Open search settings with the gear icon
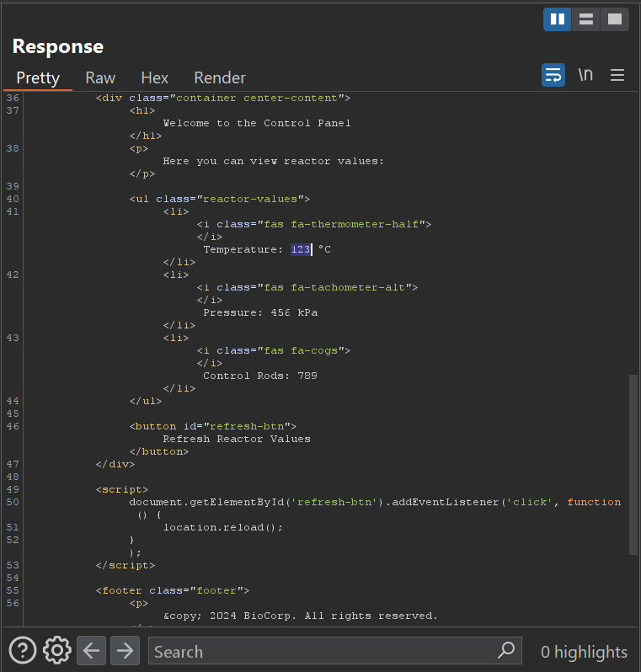 point(56,651)
